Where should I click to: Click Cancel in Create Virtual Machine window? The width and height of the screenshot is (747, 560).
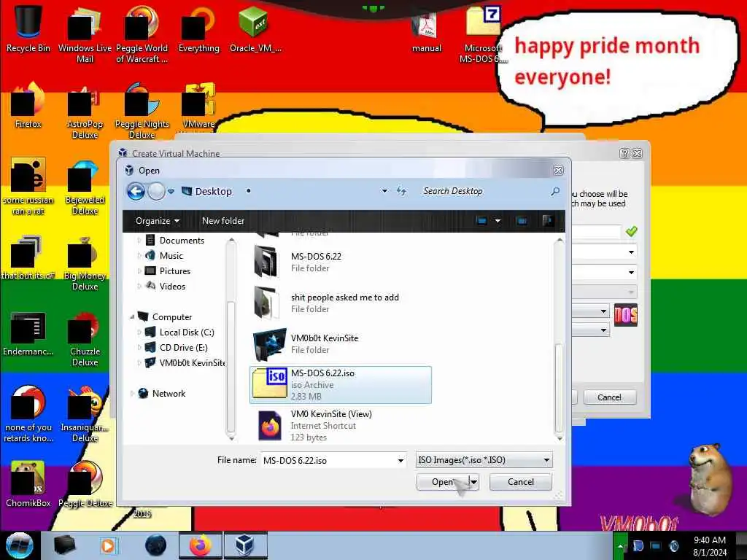(x=609, y=397)
